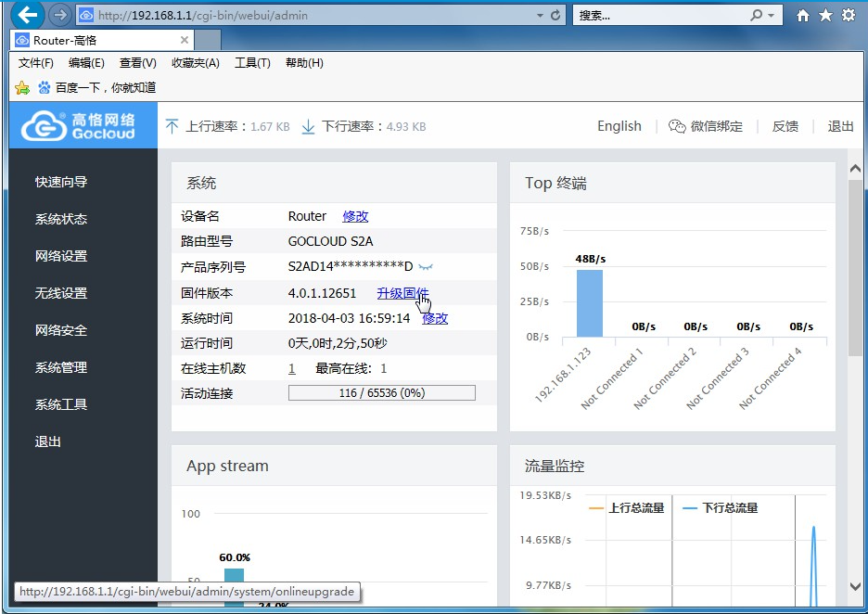The height and width of the screenshot is (614, 868).
Task: Refresh the page with reload icon
Action: pyautogui.click(x=555, y=16)
